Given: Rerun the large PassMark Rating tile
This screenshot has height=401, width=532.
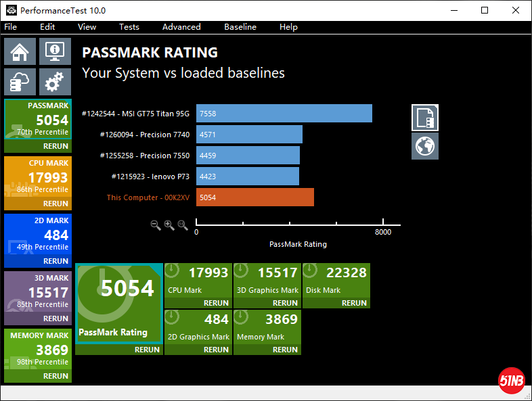Looking at the screenshot, I should pos(147,350).
